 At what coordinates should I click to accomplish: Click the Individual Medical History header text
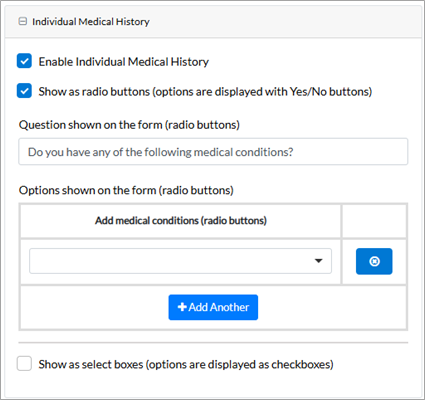[x=91, y=22]
